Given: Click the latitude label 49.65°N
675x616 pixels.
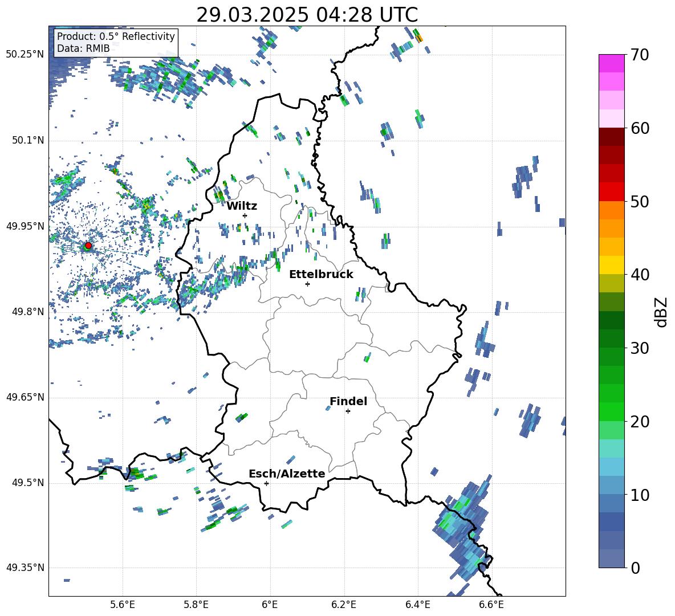Looking at the screenshot, I should pyautogui.click(x=25, y=397).
